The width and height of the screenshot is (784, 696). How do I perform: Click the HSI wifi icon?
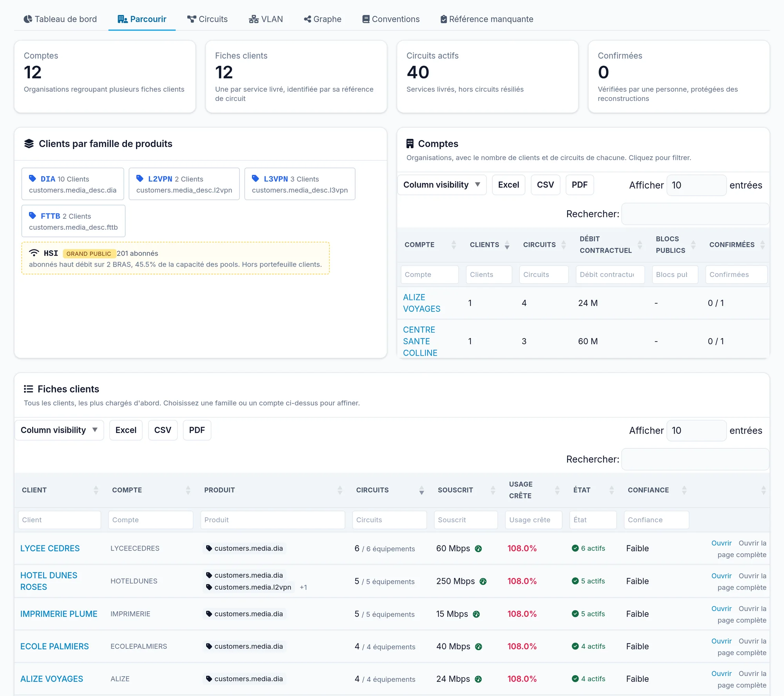[x=34, y=253]
